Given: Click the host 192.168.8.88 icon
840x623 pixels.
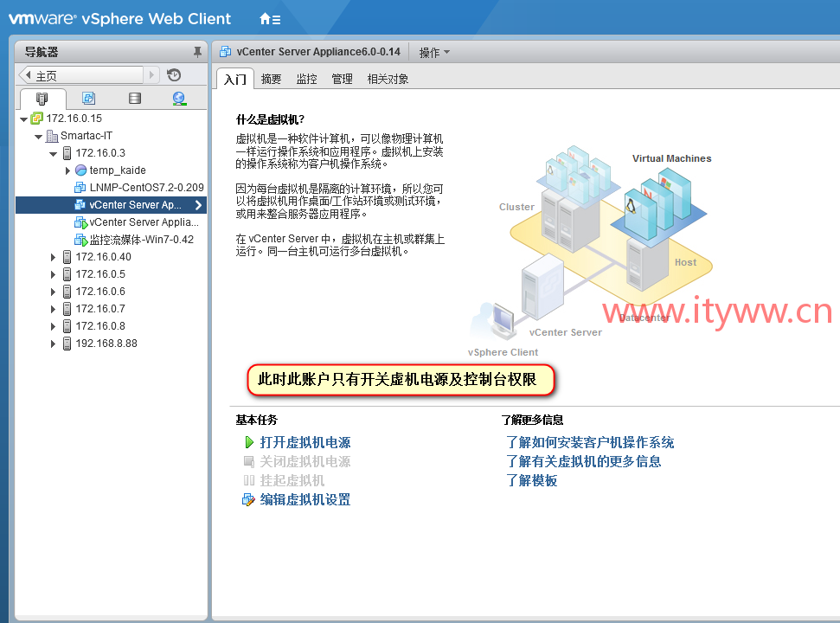Looking at the screenshot, I should click(67, 344).
